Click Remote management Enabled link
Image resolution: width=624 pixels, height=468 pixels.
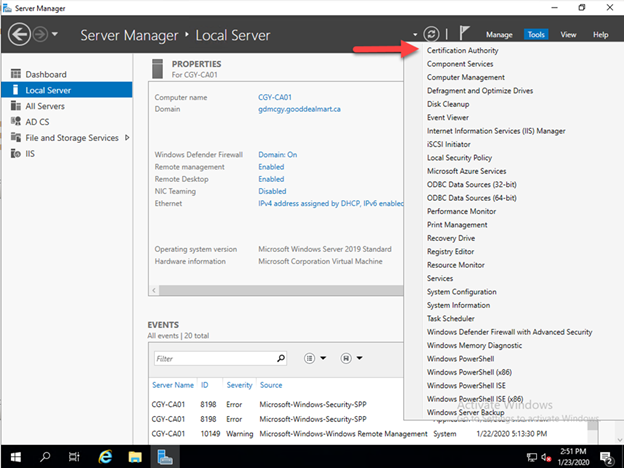point(271,167)
